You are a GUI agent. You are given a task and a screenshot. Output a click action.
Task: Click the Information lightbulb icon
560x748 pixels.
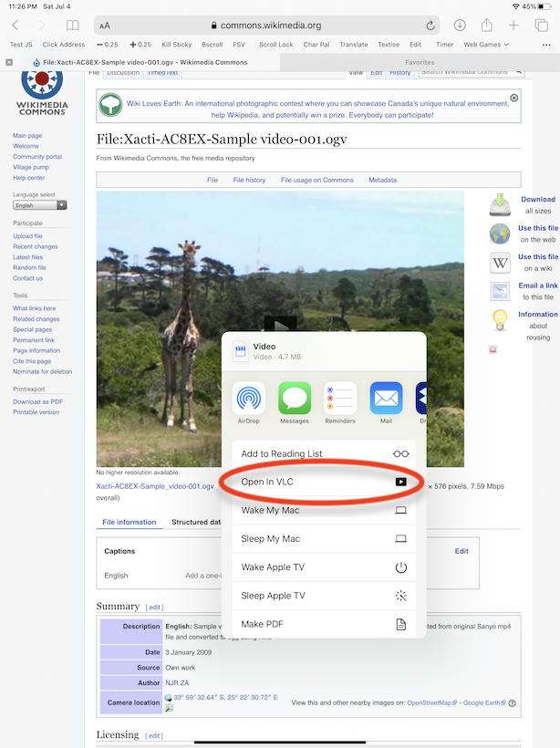[x=500, y=320]
